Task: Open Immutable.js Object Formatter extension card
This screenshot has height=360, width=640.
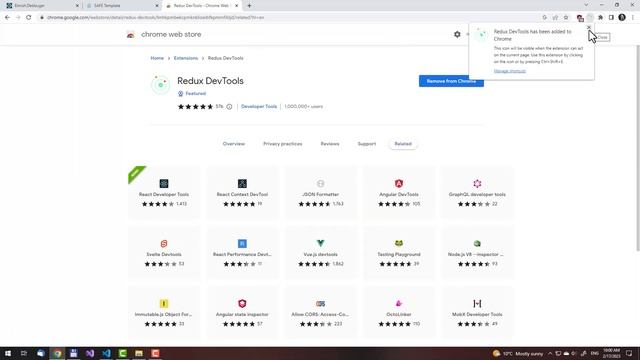Action: [x=164, y=313]
